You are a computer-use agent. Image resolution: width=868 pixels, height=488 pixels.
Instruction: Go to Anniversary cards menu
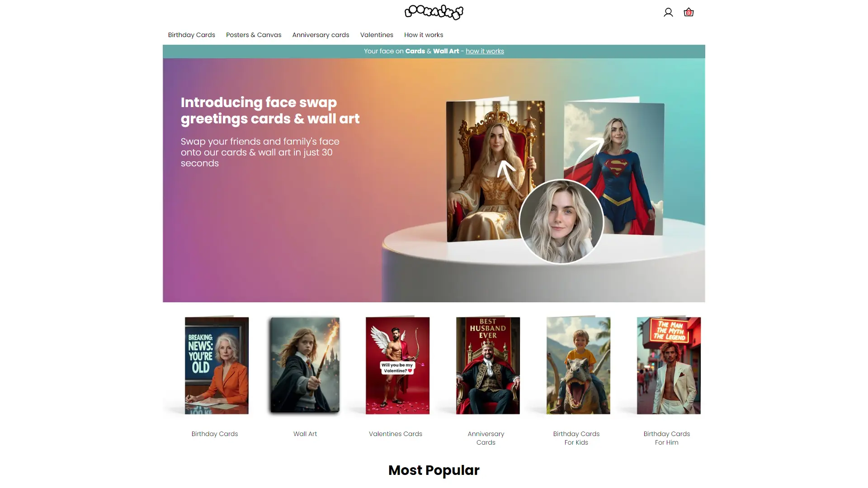[321, 35]
